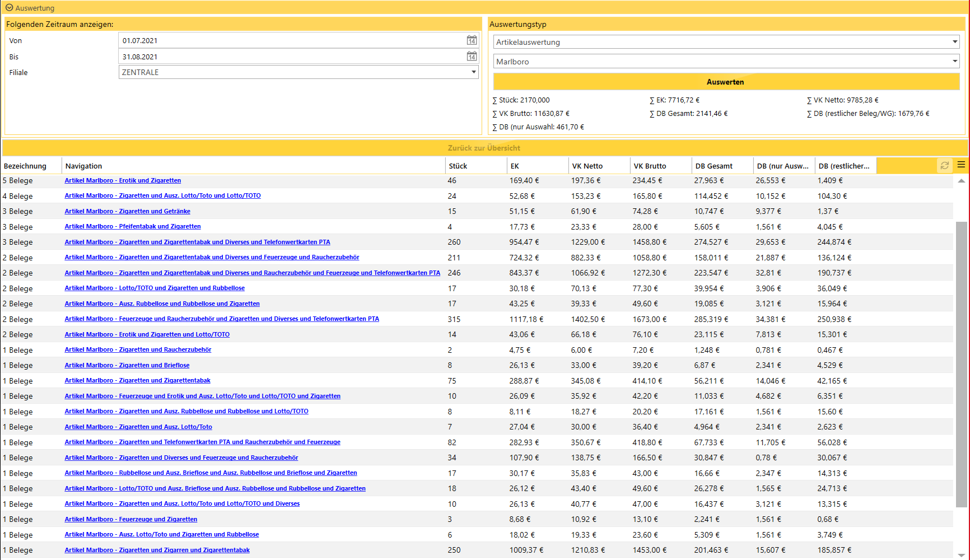Click the refresh icon in table header
Viewport: 970px width, 560px height.
pos(944,166)
